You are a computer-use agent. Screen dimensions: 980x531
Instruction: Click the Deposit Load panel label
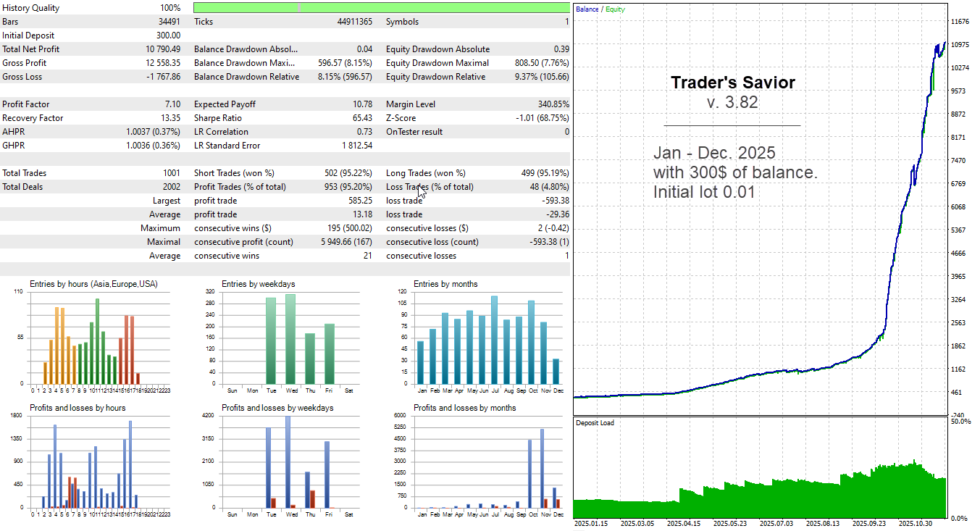[594, 422]
